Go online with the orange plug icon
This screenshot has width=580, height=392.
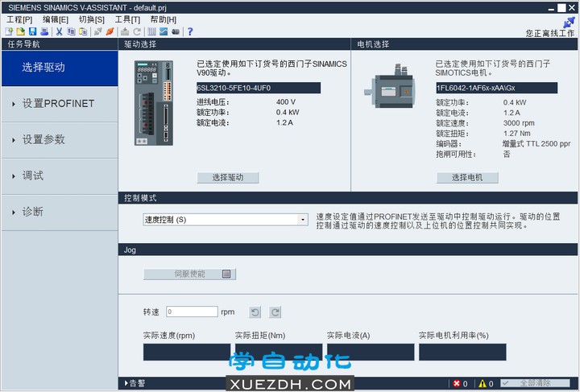pyautogui.click(x=110, y=31)
